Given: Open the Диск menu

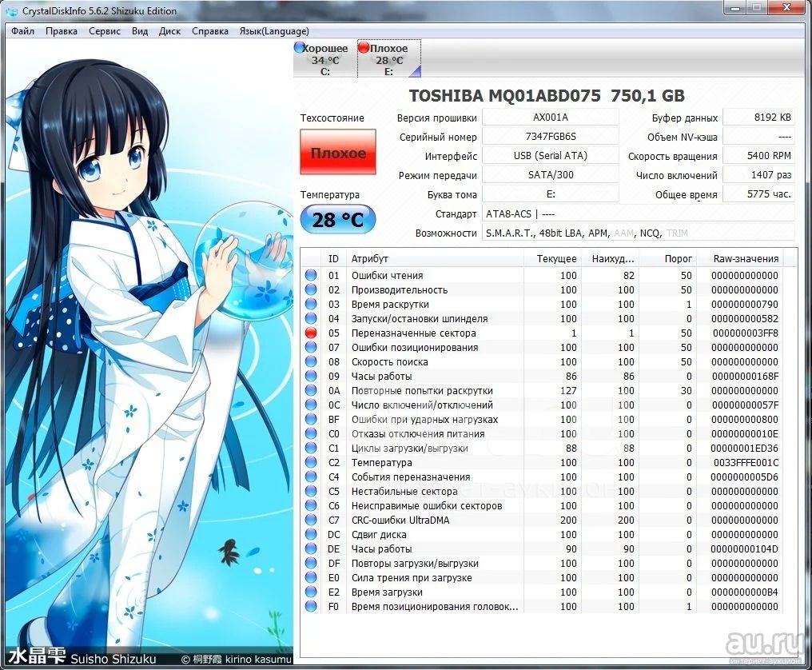Looking at the screenshot, I should coord(170,31).
